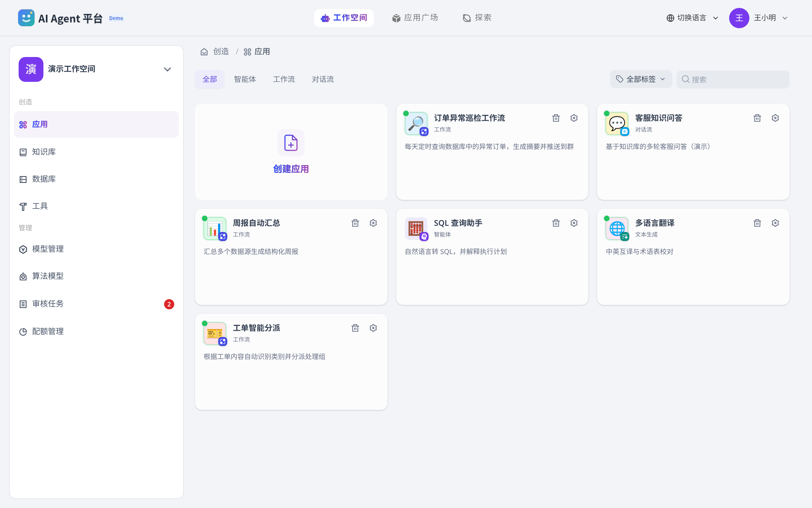Image resolution: width=812 pixels, height=508 pixels.
Task: Go to 模型管理 in the sidebar
Action: pos(96,249)
